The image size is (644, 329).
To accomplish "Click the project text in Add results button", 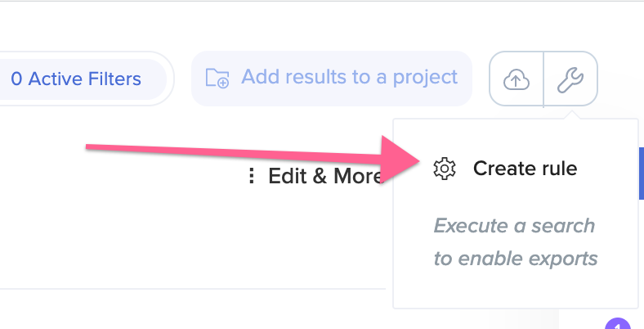I will pos(425,78).
